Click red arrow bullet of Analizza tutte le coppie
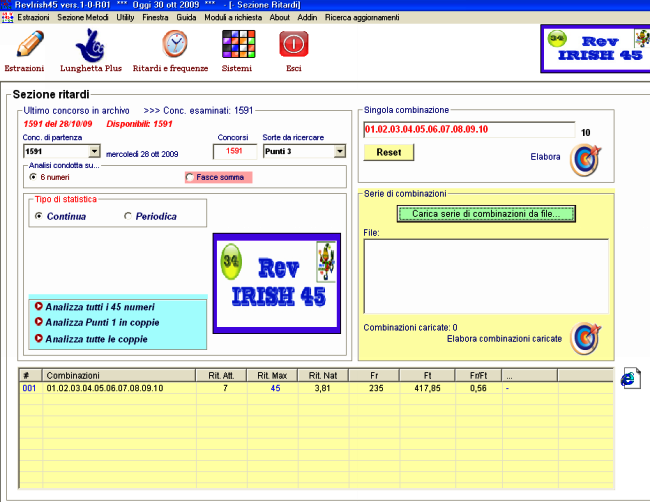This screenshot has width=650, height=502. click(39, 338)
